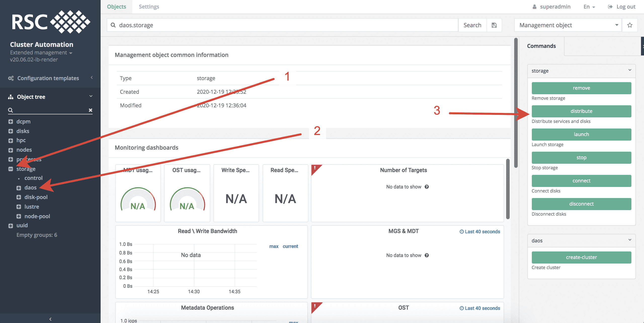Collapse the sidebar with bottom arrow

coord(50,319)
